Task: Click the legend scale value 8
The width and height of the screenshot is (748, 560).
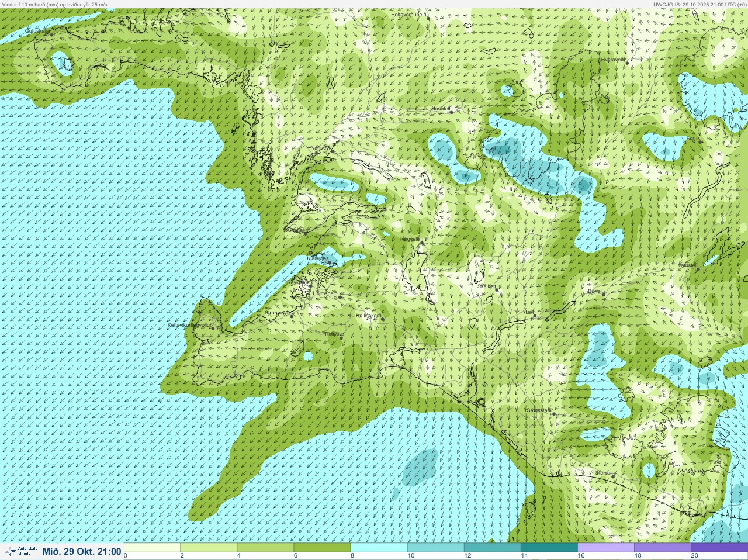Action: [354, 556]
